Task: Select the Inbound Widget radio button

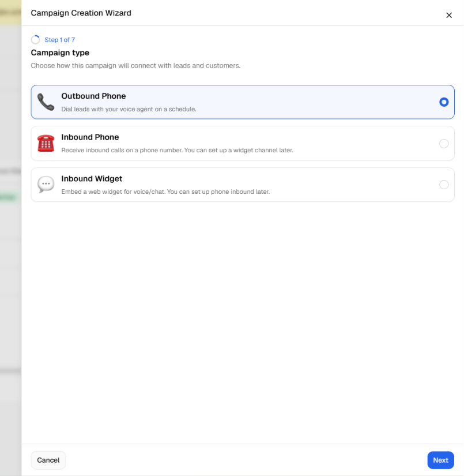Action: [x=444, y=185]
